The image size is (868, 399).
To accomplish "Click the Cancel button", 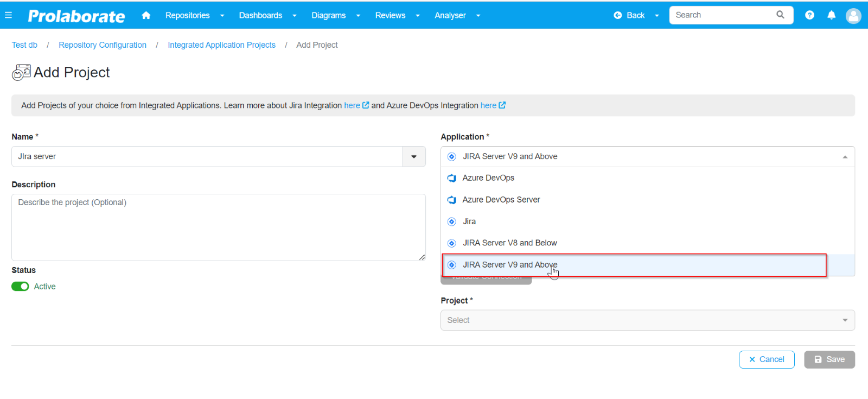I will click(x=767, y=359).
